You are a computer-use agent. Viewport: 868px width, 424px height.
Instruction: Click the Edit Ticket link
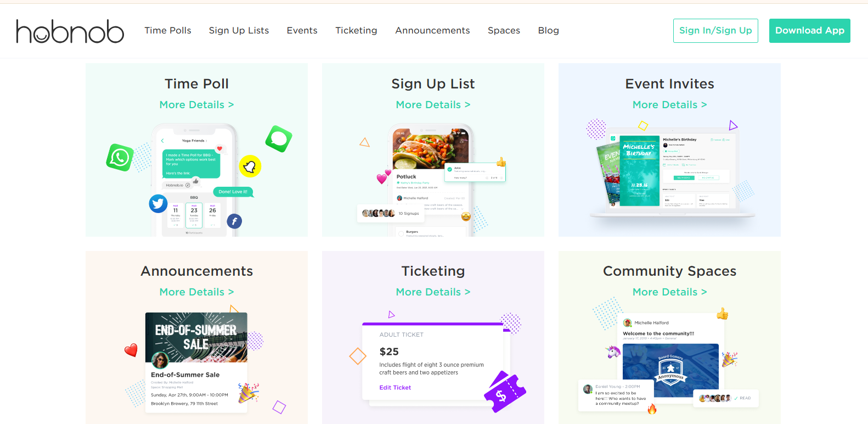[x=395, y=388]
